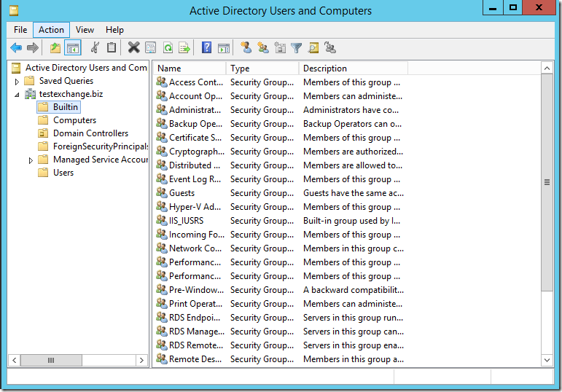This screenshot has width=562, height=392.
Task: Open the Action menu
Action: click(51, 30)
